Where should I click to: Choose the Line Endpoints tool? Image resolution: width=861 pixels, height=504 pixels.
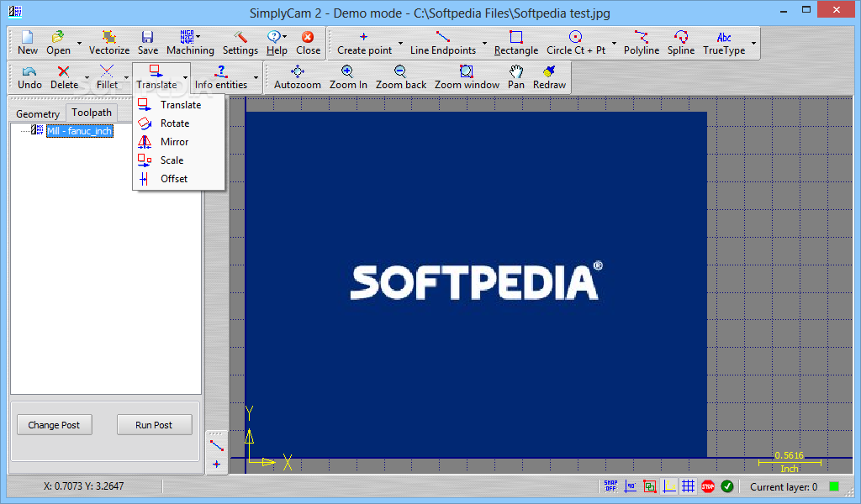coord(442,43)
